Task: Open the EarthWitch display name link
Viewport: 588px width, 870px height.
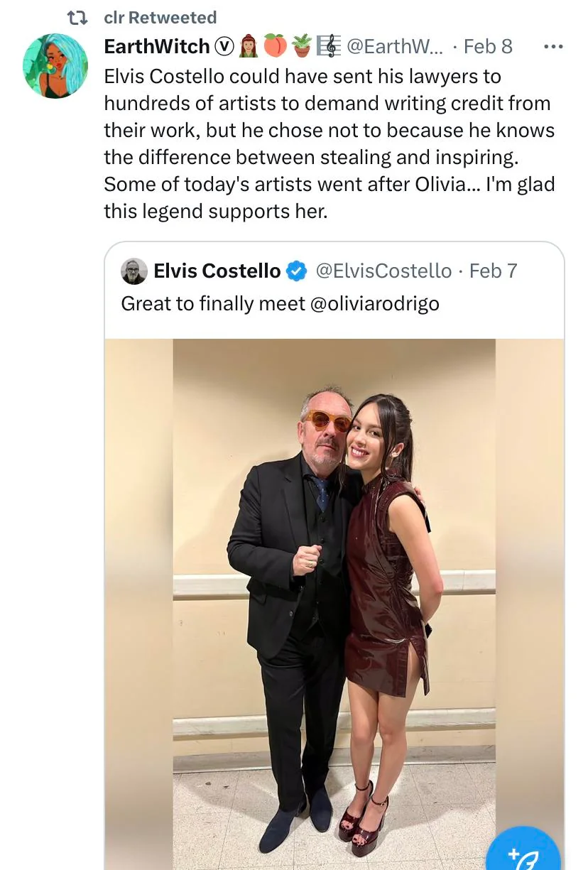Action: tap(157, 47)
